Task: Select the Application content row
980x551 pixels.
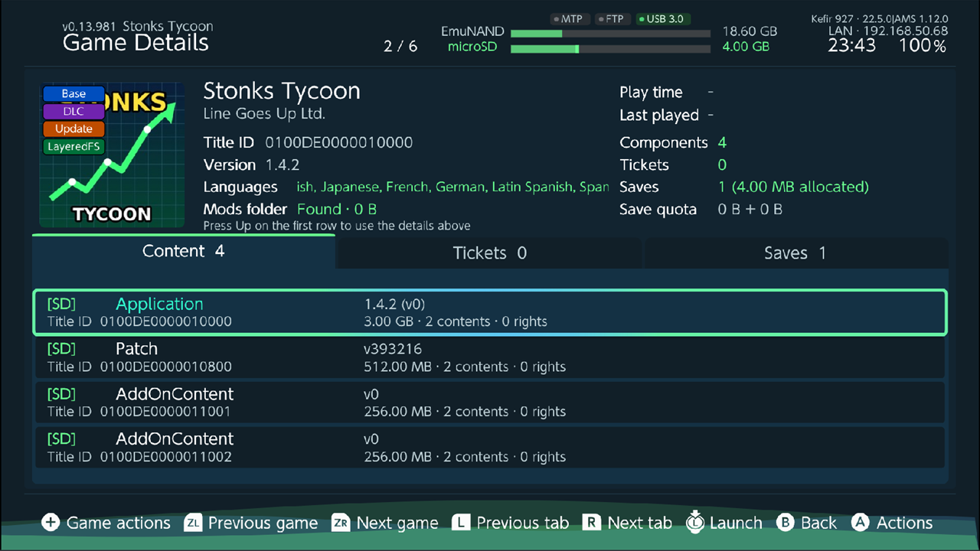Action: [490, 312]
